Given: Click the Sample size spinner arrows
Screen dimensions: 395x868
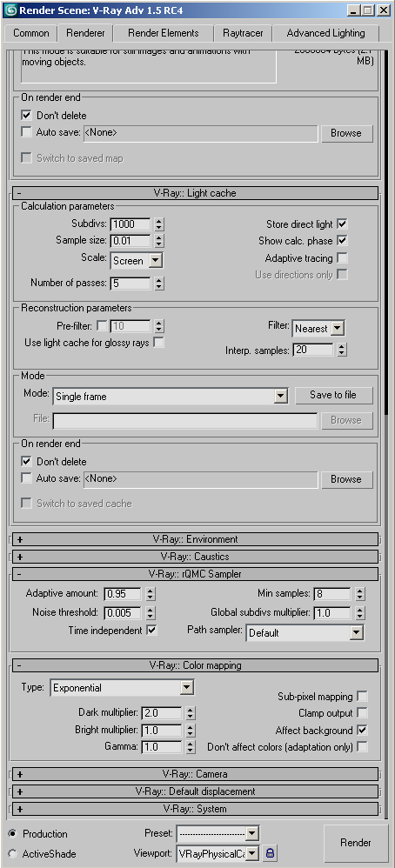Looking at the screenshot, I should point(159,241).
